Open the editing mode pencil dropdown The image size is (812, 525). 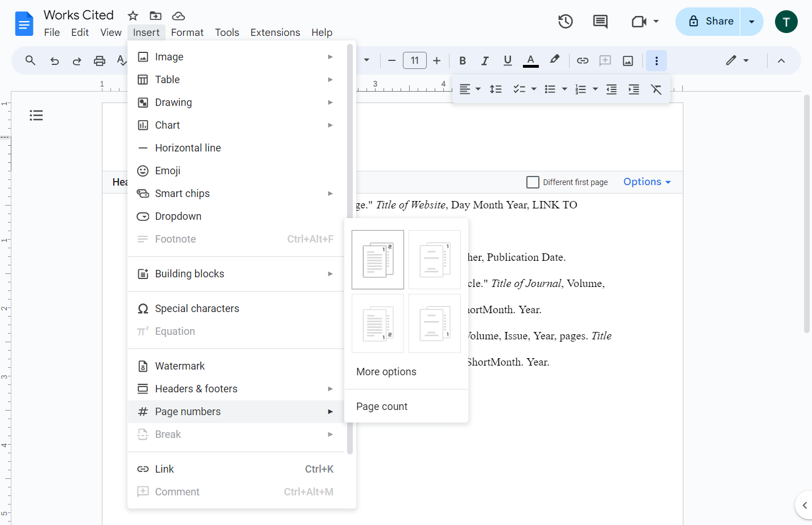pyautogui.click(x=737, y=60)
